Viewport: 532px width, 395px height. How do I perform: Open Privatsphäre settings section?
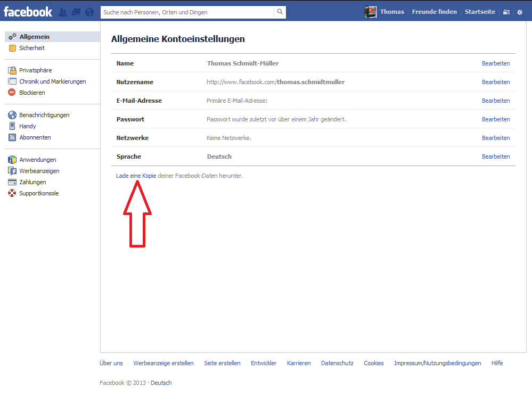click(x=35, y=70)
